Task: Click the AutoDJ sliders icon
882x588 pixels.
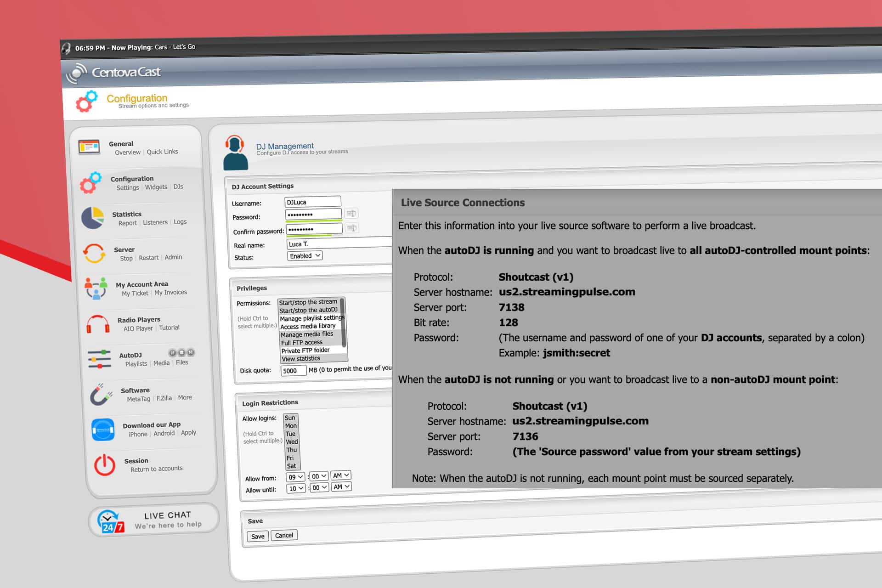Action: (x=100, y=359)
